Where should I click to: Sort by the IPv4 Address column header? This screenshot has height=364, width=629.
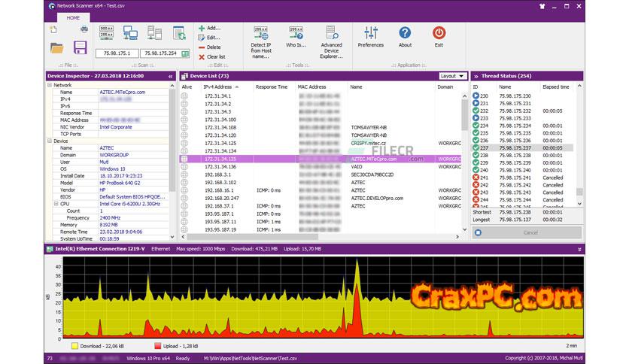(218, 87)
